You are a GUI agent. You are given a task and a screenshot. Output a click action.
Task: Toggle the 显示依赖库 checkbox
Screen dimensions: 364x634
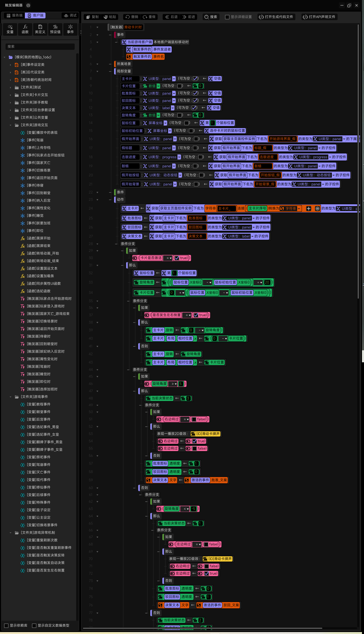pyautogui.click(x=7, y=625)
